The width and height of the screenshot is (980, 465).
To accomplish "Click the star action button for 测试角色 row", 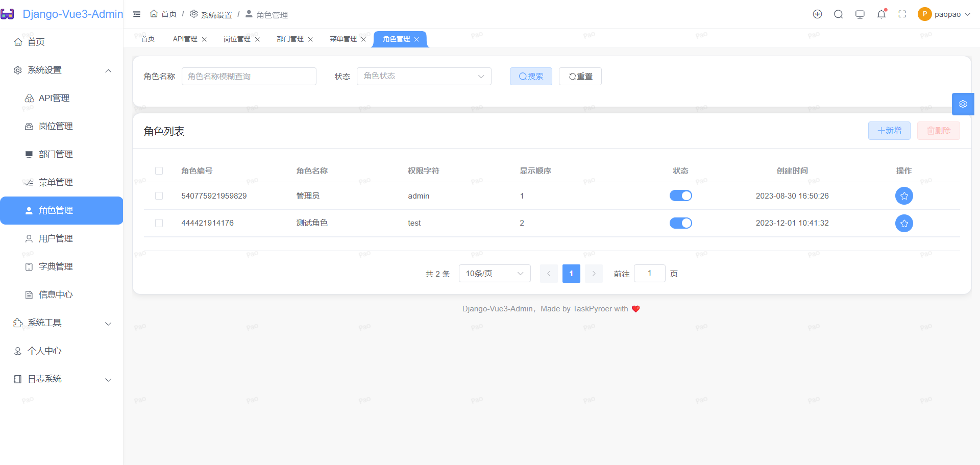I will (x=904, y=223).
